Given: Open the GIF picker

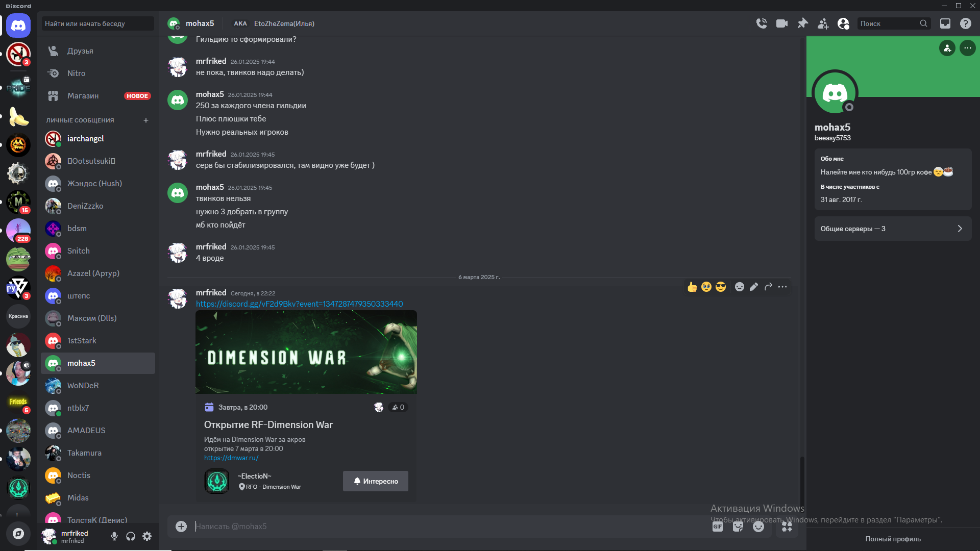Looking at the screenshot, I should point(718,527).
